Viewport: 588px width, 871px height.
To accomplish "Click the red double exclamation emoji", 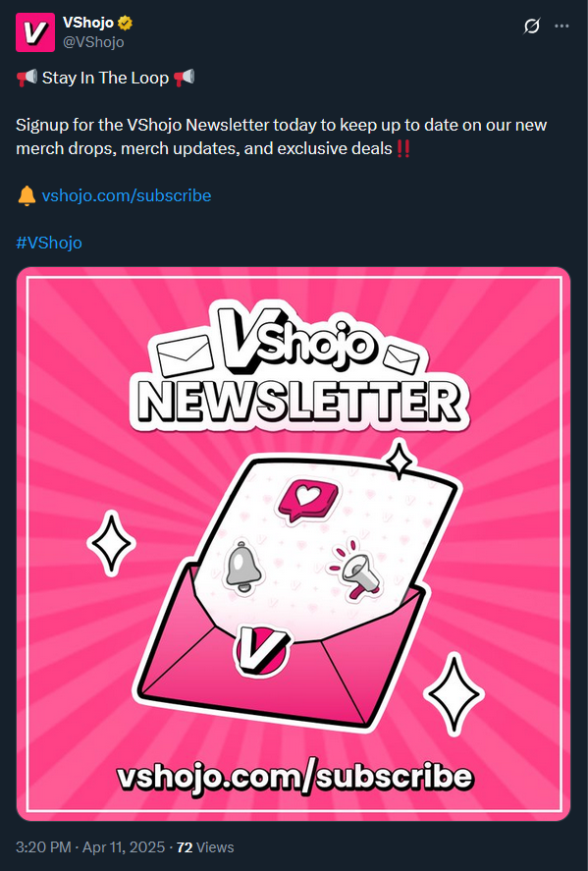I will pos(404,149).
